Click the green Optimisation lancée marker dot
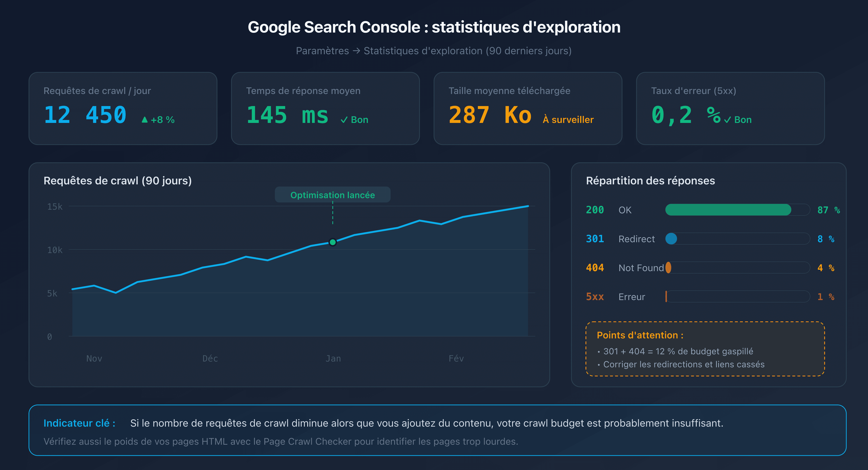Viewport: 868px width, 470px height. point(332,242)
